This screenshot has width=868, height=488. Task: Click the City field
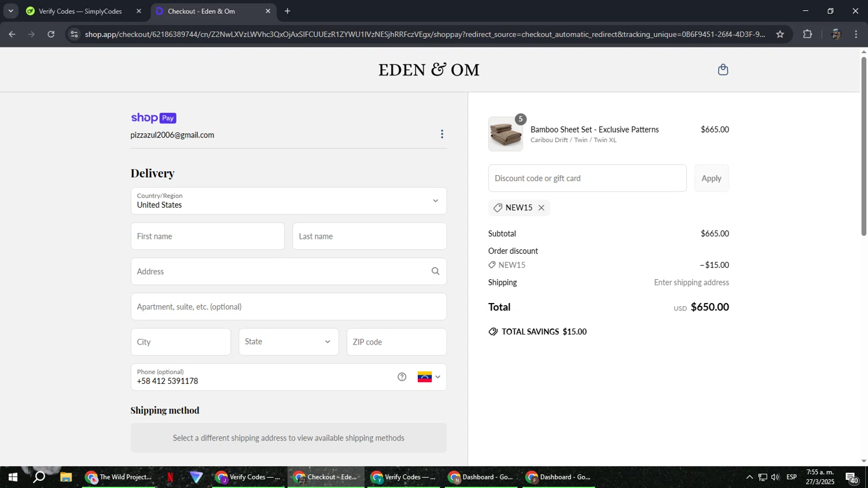tap(181, 342)
